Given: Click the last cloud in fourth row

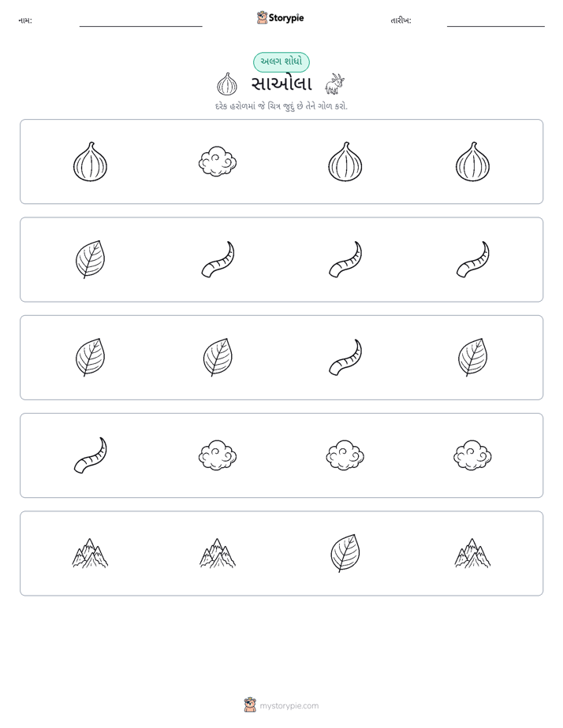Looking at the screenshot, I should [x=472, y=455].
